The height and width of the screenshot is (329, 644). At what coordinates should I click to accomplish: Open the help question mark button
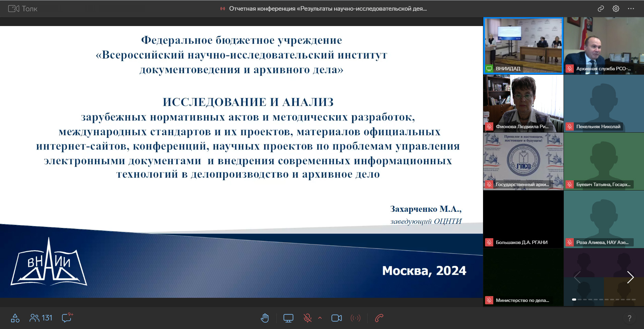[629, 318]
